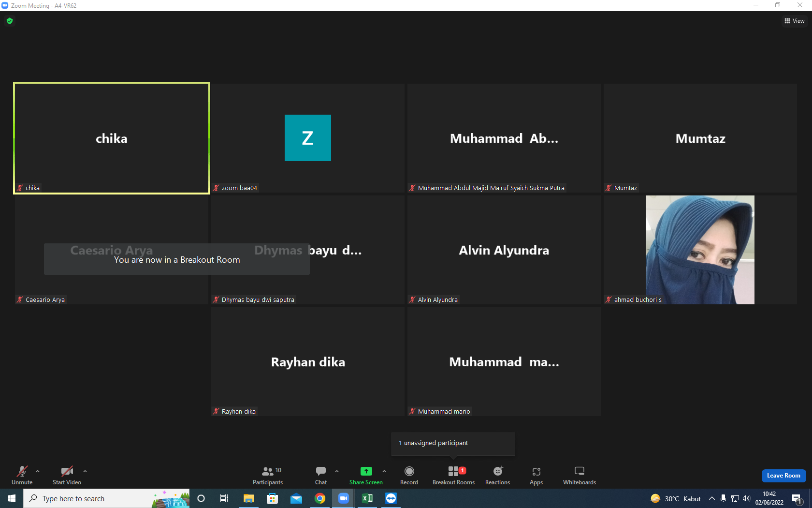The height and width of the screenshot is (508, 812).
Task: Start recording with the Record button
Action: [409, 475]
